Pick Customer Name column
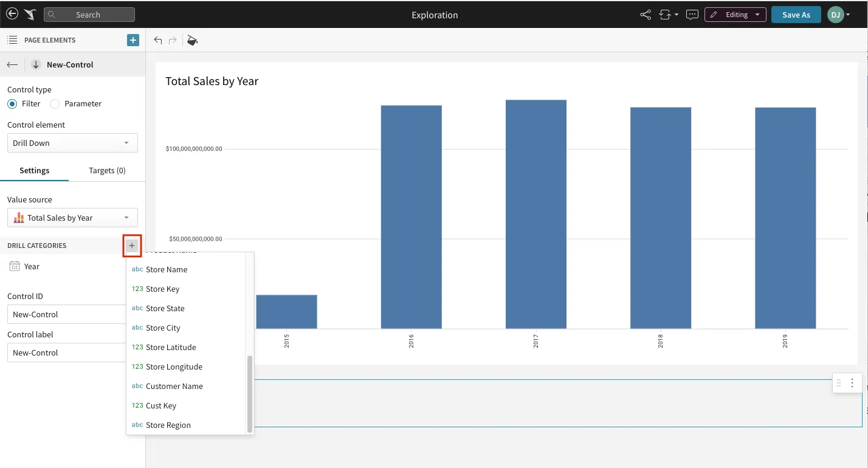 coord(186,386)
